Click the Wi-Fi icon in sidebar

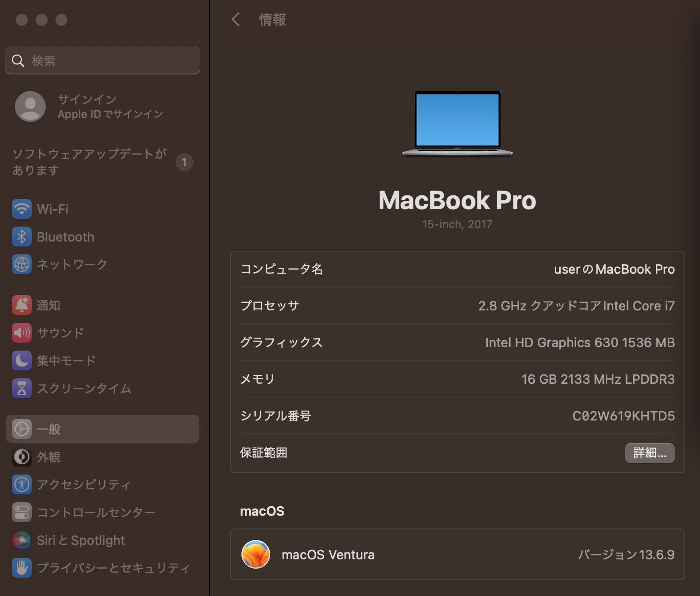click(x=21, y=209)
